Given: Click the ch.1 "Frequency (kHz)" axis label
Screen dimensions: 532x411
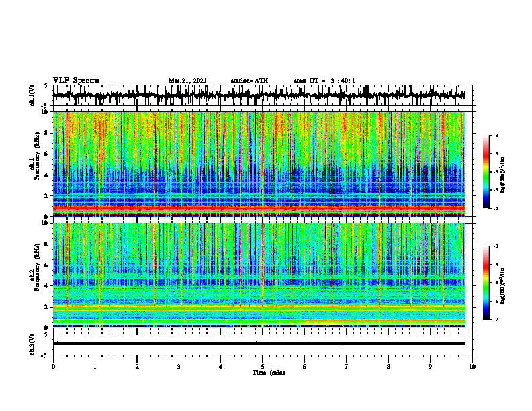Looking at the screenshot, I should click(37, 155).
